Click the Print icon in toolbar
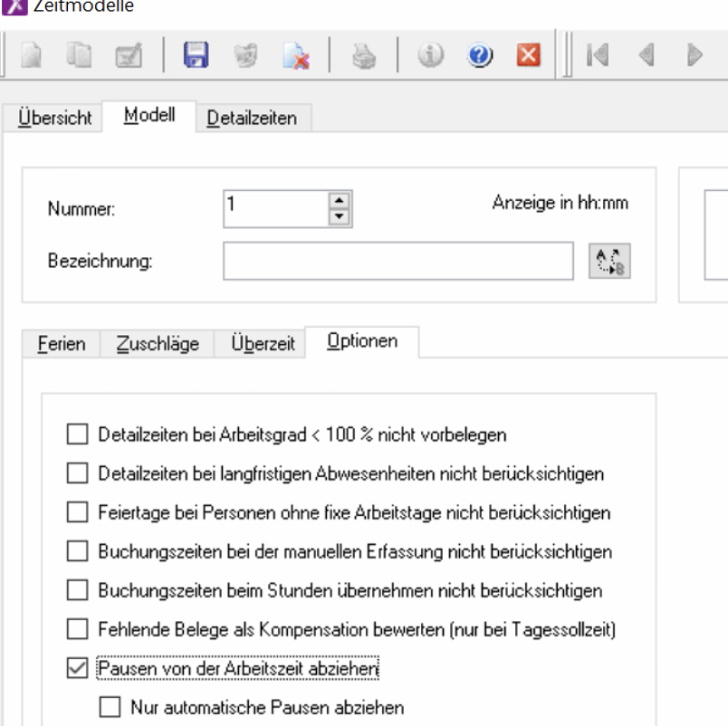This screenshot has height=726, width=728. click(x=364, y=56)
